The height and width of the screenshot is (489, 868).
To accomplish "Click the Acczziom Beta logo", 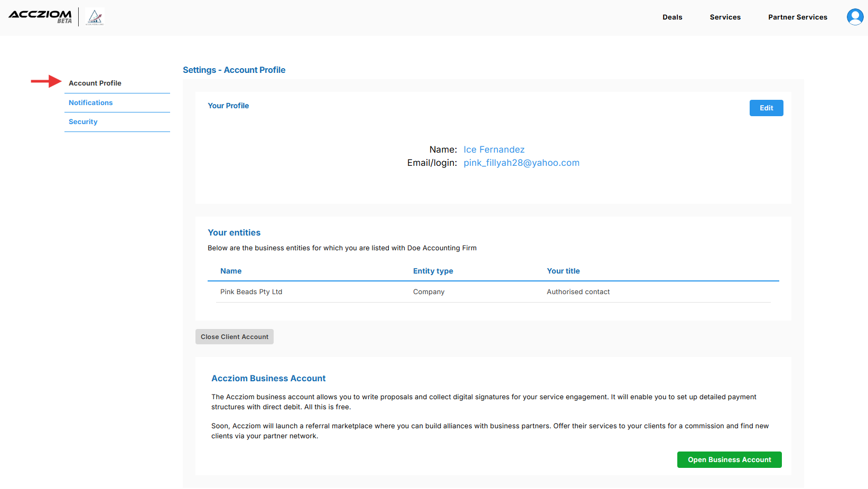I will 40,16.
